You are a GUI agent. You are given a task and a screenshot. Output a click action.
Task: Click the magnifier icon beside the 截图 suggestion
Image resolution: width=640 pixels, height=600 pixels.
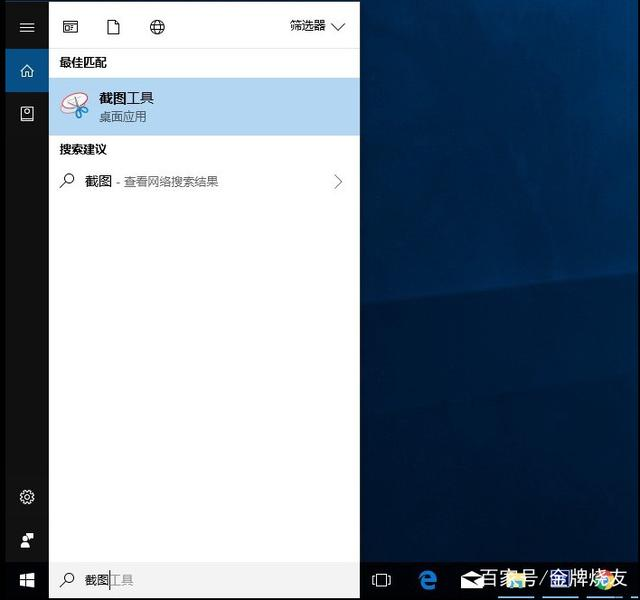67,181
